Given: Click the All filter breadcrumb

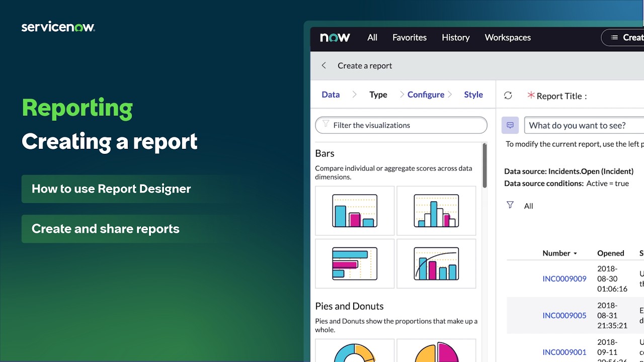Looking at the screenshot, I should (x=528, y=206).
